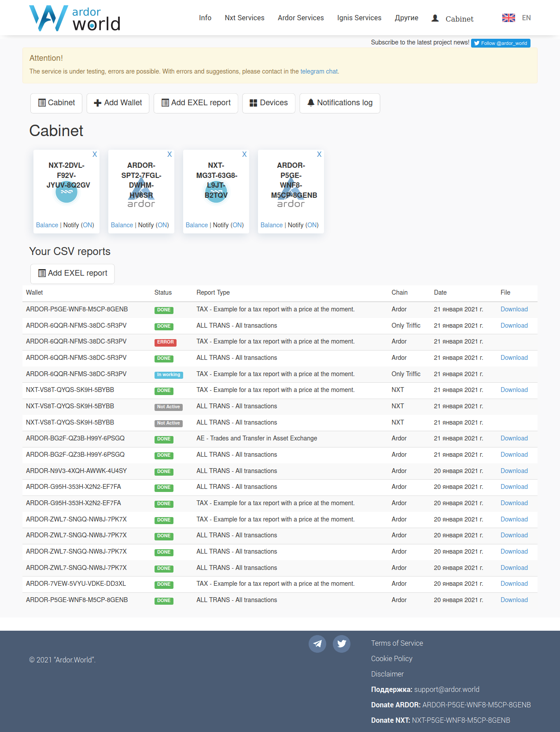
Task: Click the Chain column header
Action: coord(400,292)
